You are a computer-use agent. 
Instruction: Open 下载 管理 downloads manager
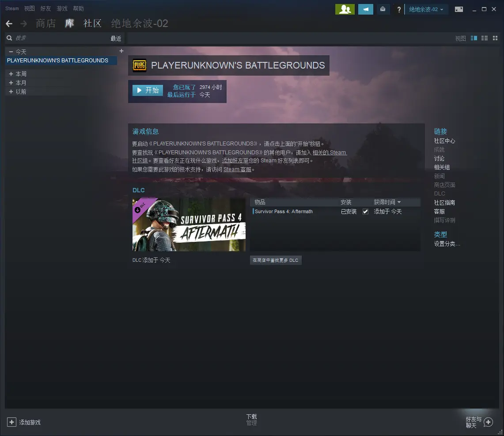point(252,420)
